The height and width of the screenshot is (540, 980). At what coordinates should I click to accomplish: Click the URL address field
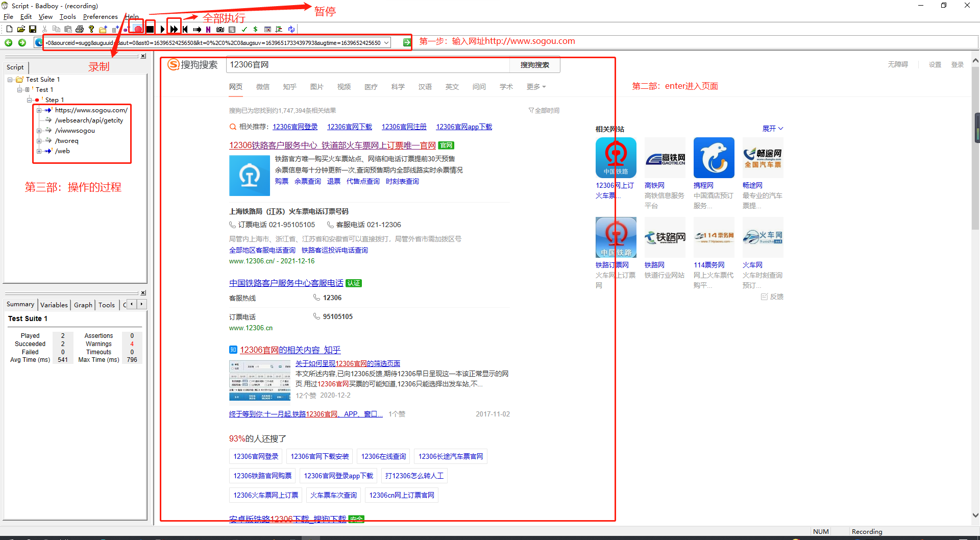pyautogui.click(x=213, y=43)
